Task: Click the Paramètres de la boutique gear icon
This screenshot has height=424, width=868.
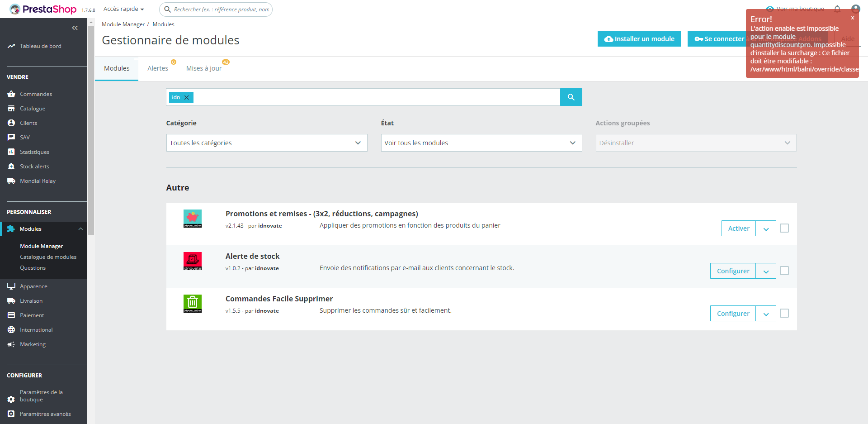Action: [x=11, y=400]
